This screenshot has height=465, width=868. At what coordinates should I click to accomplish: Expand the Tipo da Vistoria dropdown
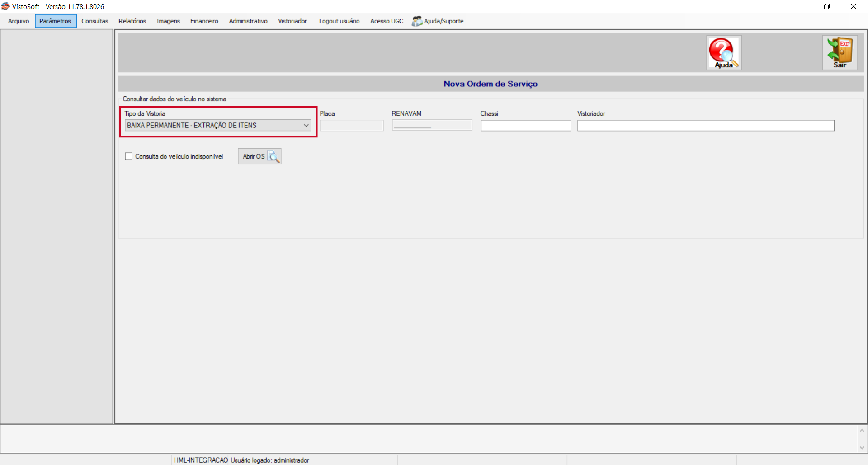coord(306,125)
